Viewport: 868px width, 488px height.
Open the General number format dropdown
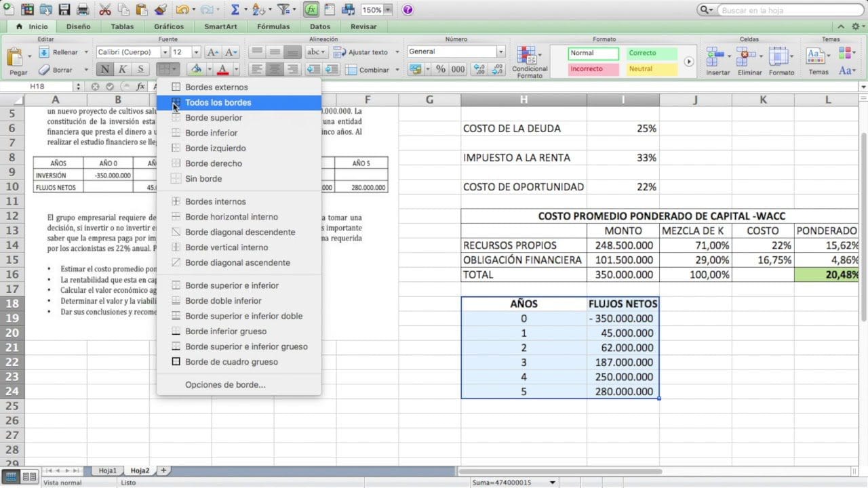pos(500,52)
